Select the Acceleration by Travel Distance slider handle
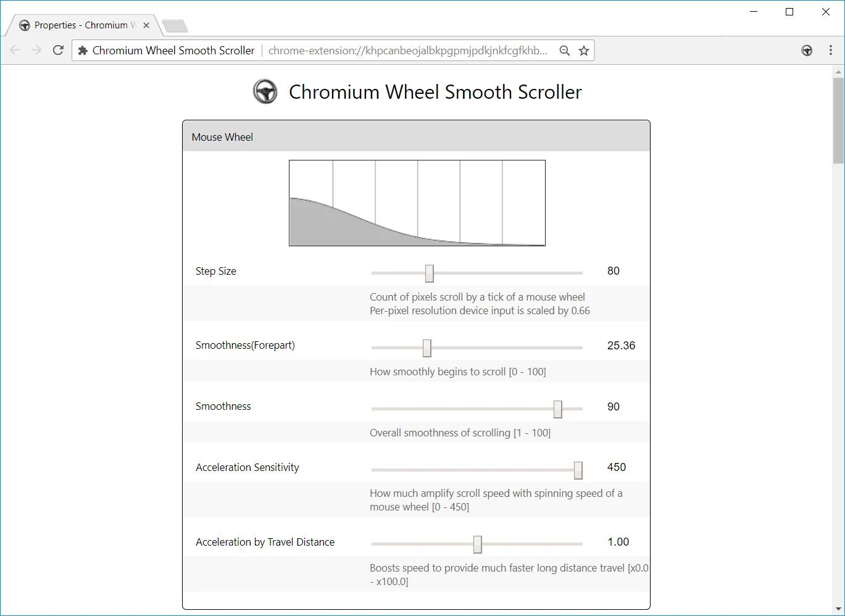The width and height of the screenshot is (845, 616). [x=477, y=544]
